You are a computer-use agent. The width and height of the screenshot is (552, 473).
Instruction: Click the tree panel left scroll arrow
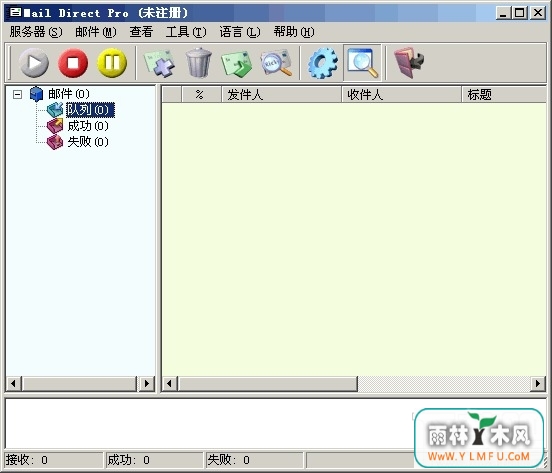click(x=14, y=383)
